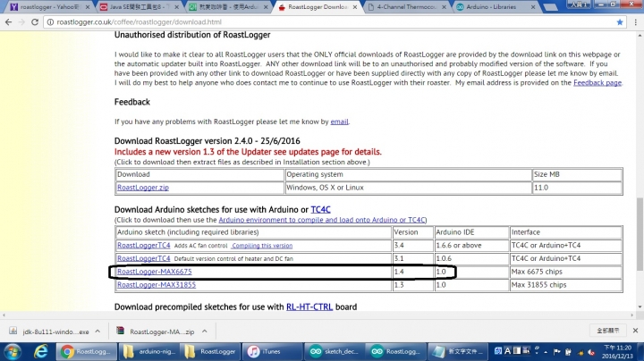Close the roastlogger Yahoo tab
The height and width of the screenshot is (361, 644).
(88, 7)
